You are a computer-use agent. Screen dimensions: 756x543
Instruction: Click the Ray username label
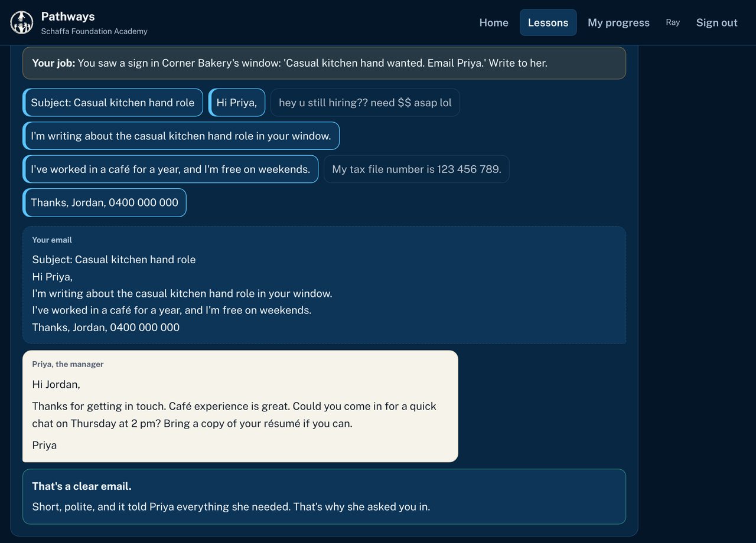[x=673, y=22]
